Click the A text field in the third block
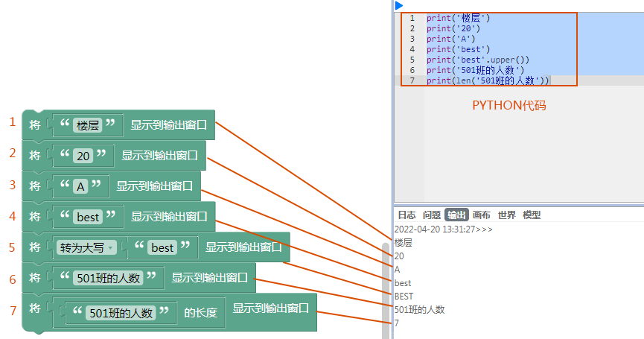Image resolution: width=644 pixels, height=339 pixels. tap(80, 186)
